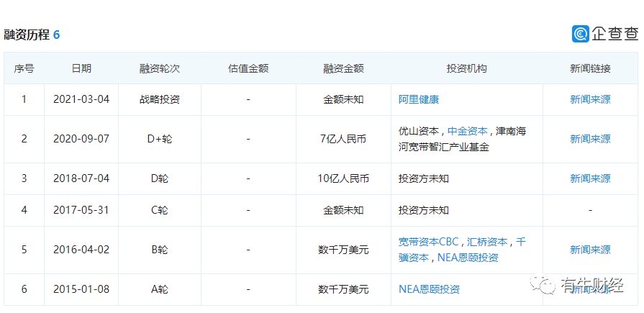Click the 战略投资 round cell
This screenshot has width=644, height=313.
click(159, 99)
